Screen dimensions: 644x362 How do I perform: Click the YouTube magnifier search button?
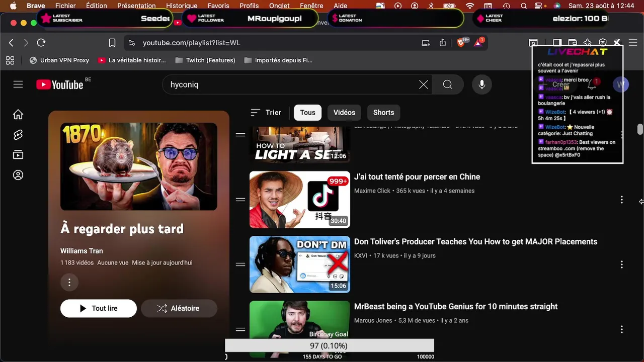pyautogui.click(x=447, y=84)
